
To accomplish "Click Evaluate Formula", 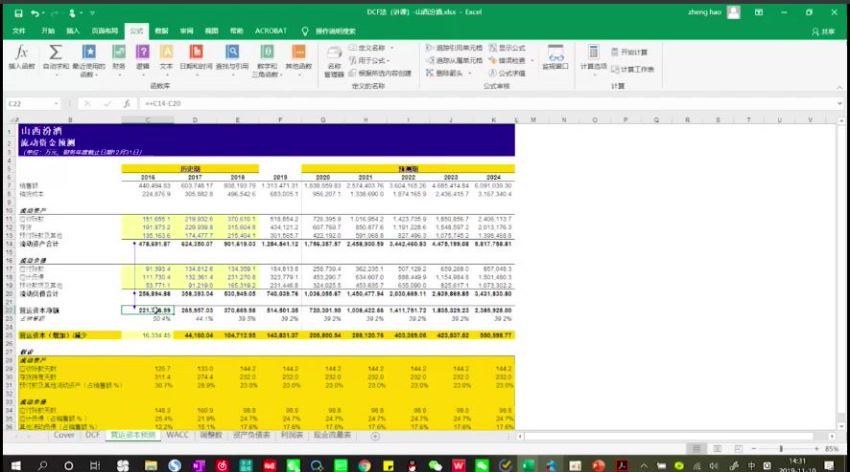I will point(507,73).
